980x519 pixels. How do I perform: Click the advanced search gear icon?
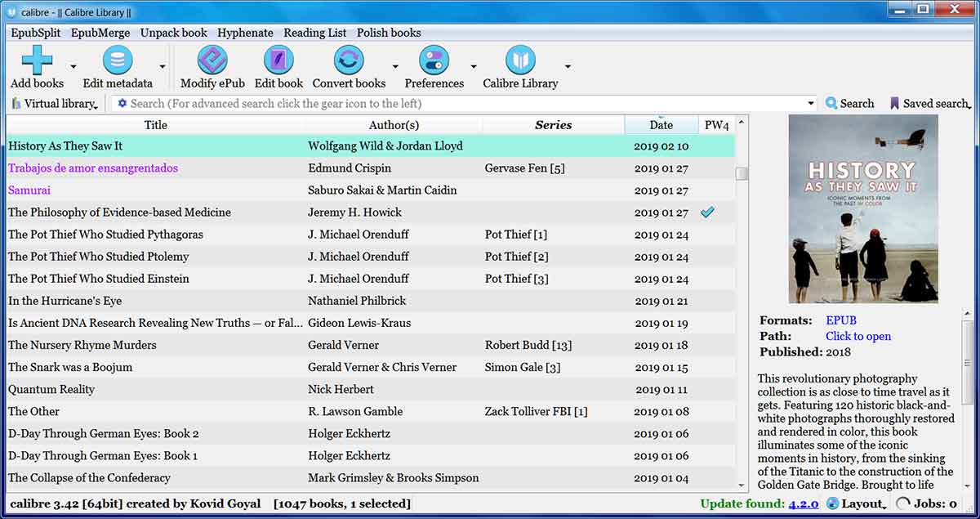point(122,104)
